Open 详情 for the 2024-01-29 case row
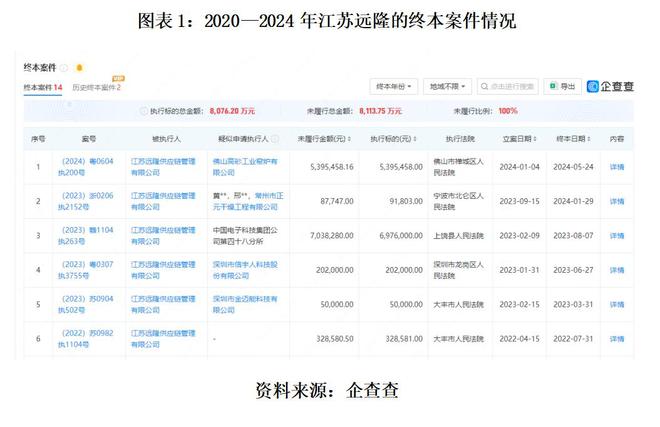Screen dimensions: 660x427 click(617, 201)
